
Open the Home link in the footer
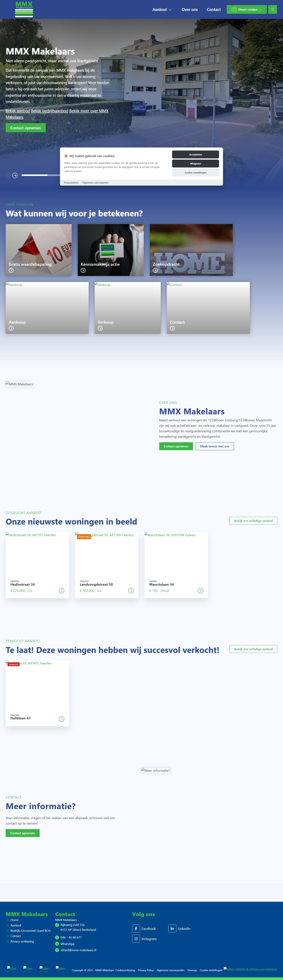pos(15,920)
